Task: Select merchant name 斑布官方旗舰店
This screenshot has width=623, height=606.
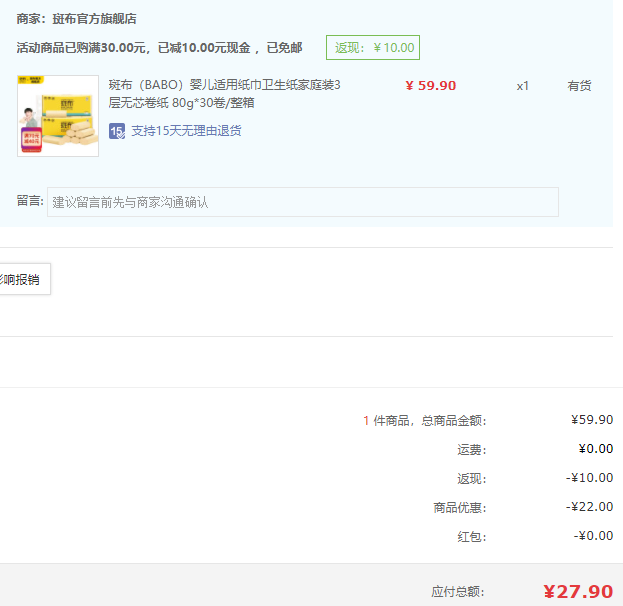Action: [x=95, y=19]
